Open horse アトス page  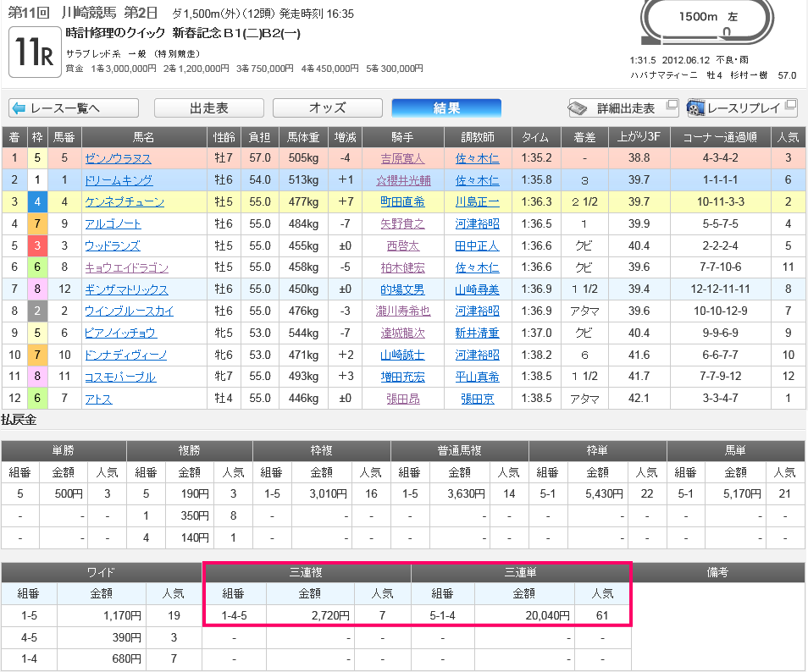(x=98, y=399)
